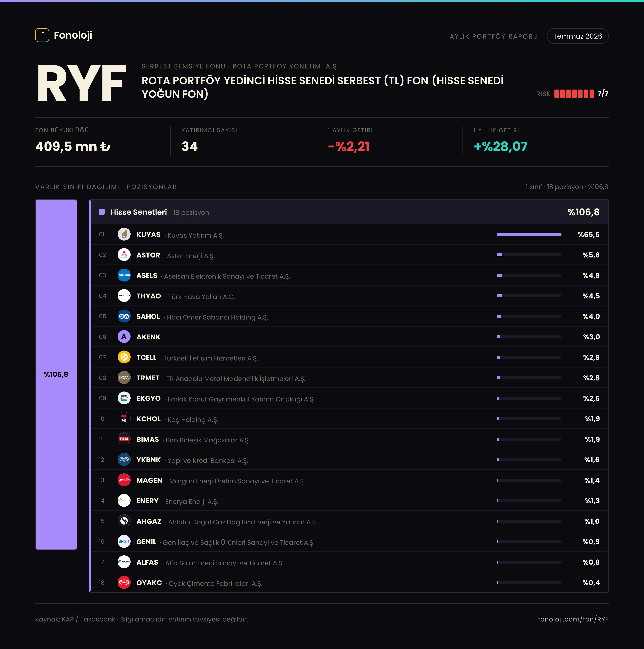Click the KCHOL Koç logo
The height and width of the screenshot is (649, 644).
[124, 419]
